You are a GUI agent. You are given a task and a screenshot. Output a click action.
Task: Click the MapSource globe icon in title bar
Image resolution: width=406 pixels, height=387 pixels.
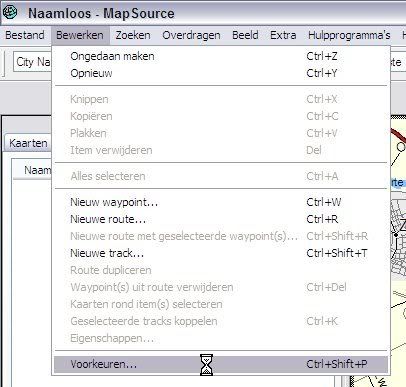coord(10,12)
